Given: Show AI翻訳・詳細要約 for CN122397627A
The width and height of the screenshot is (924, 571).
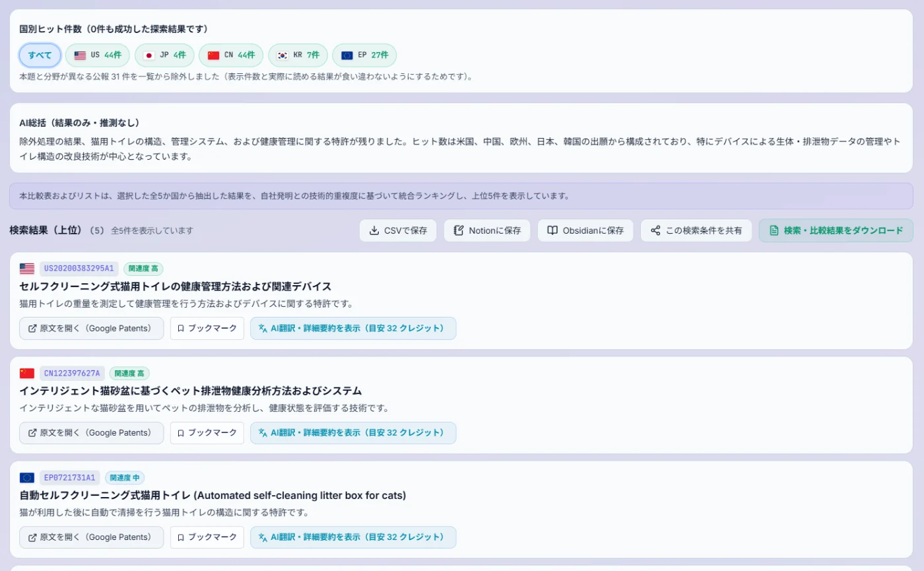Looking at the screenshot, I should pyautogui.click(x=353, y=432).
